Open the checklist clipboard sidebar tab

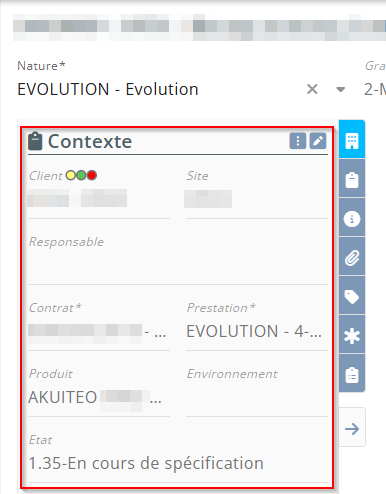coord(352,374)
